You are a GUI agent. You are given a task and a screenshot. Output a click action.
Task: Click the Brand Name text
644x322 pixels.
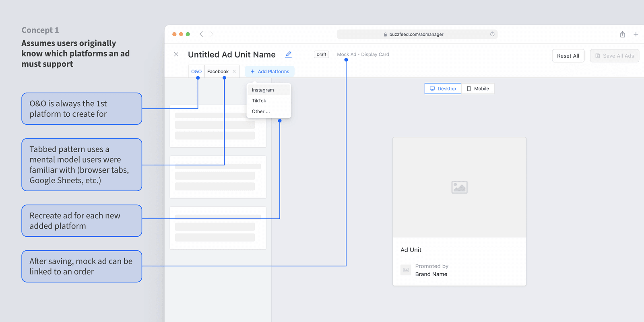pyautogui.click(x=431, y=274)
